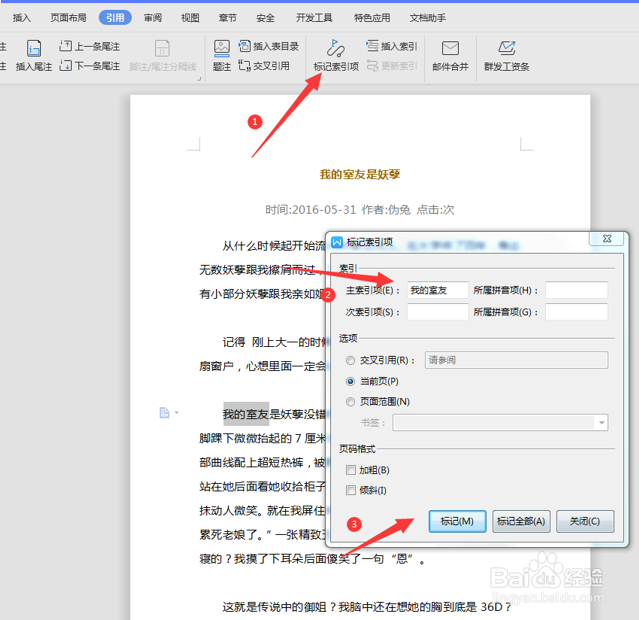639x620 pixels.
Task: Open footnote settings dialog launcher
Action: coord(199,79)
